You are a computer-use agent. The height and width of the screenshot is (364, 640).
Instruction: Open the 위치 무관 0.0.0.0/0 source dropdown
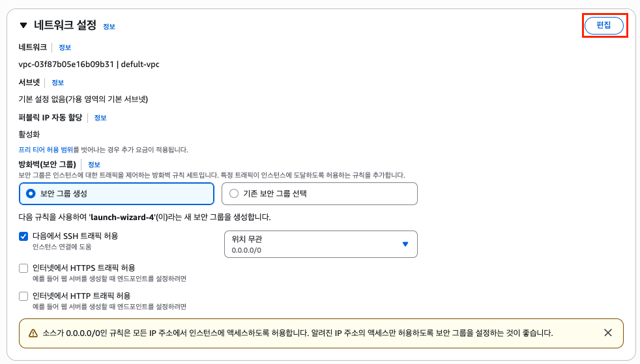[320, 244]
